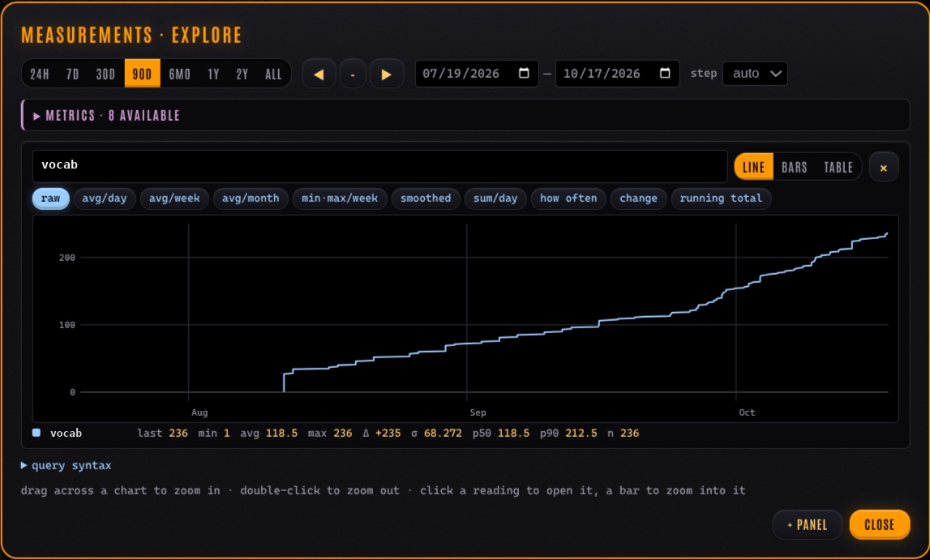Open the end date calendar picker icon
This screenshot has width=930, height=560.
(x=665, y=73)
